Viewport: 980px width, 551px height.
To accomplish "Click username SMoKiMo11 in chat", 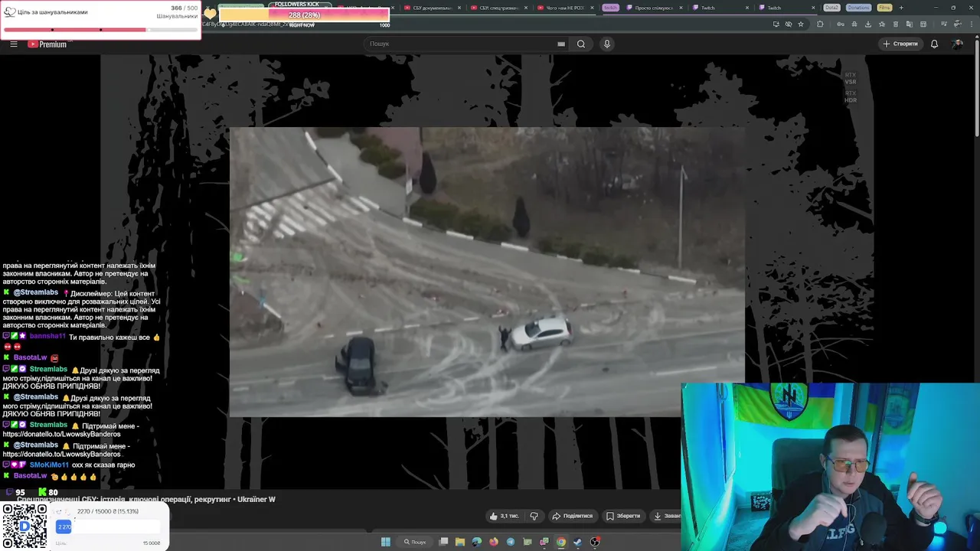I will 49,465.
